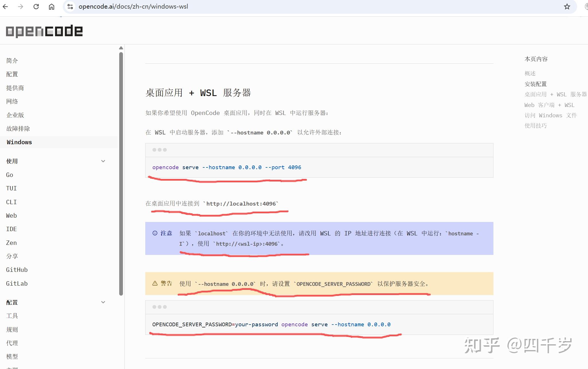Jump to 访问 Windows 文件 section
Image resolution: width=588 pixels, height=369 pixels.
pyautogui.click(x=551, y=115)
